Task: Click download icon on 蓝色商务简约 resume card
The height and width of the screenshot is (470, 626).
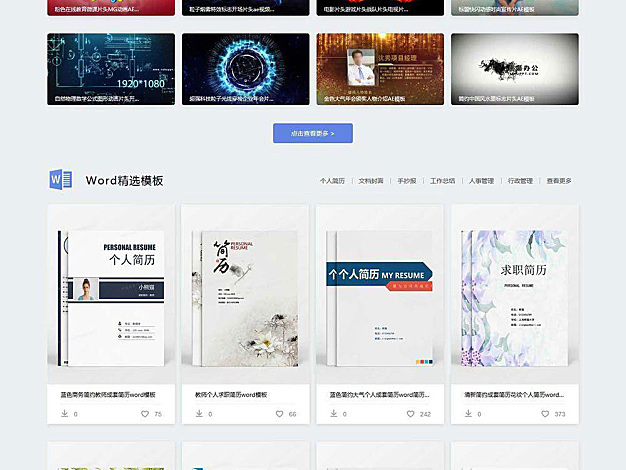Action: click(64, 414)
